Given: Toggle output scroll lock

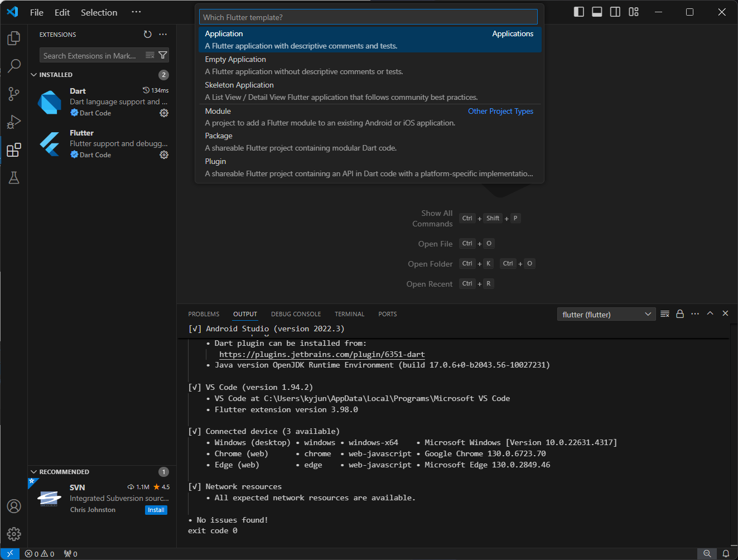Looking at the screenshot, I should coord(680,314).
